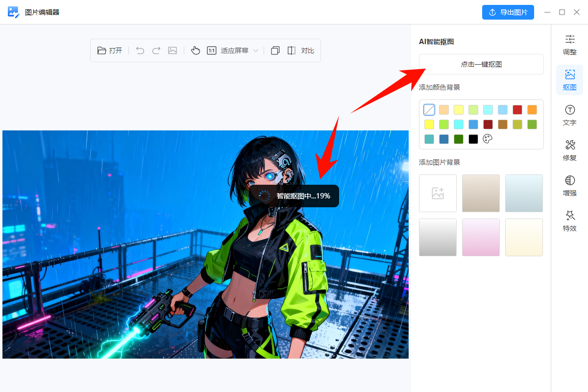Redo the last edit

156,50
